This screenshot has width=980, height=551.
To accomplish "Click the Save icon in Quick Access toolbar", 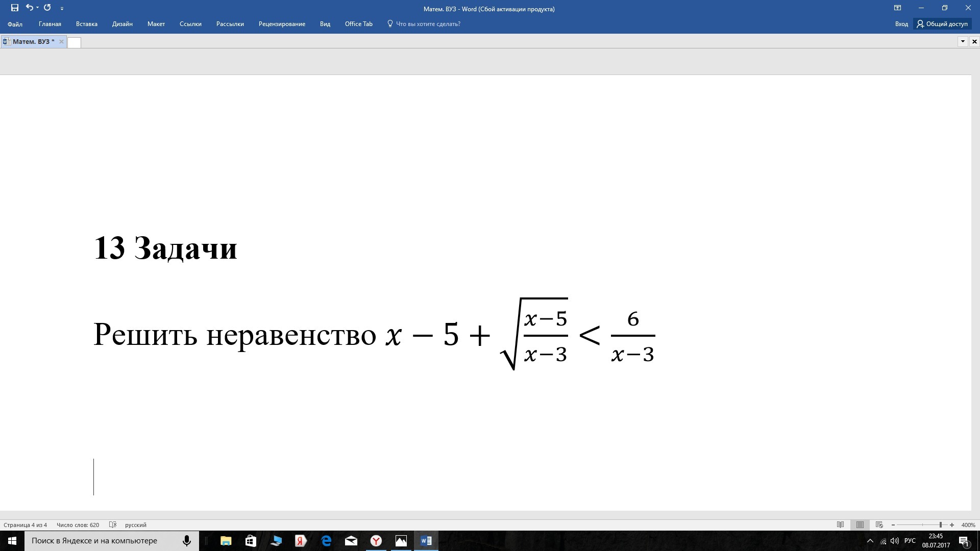I will [14, 8].
